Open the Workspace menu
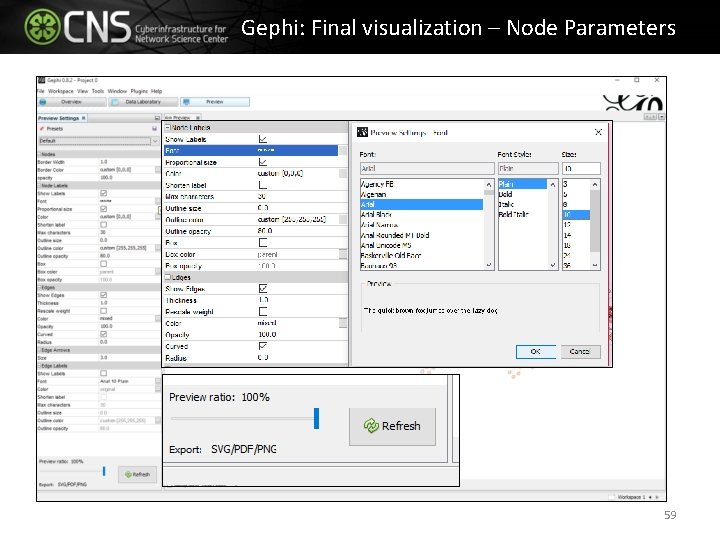Image resolution: width=720 pixels, height=540 pixels. click(x=61, y=91)
